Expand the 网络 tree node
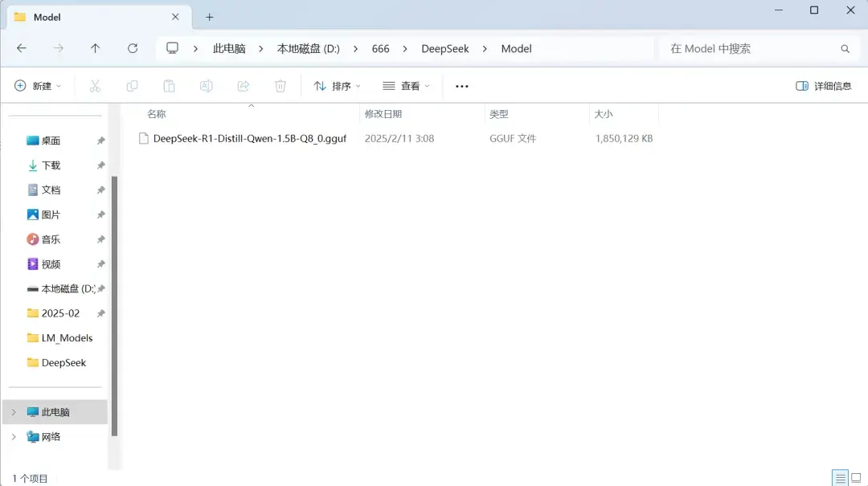 click(x=14, y=437)
